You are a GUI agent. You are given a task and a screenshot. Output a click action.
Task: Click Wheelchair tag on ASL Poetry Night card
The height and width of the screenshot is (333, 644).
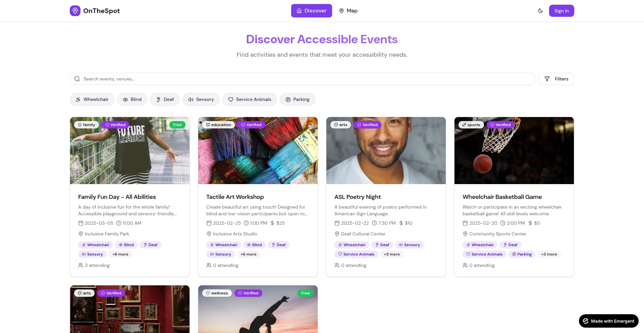[352, 245]
